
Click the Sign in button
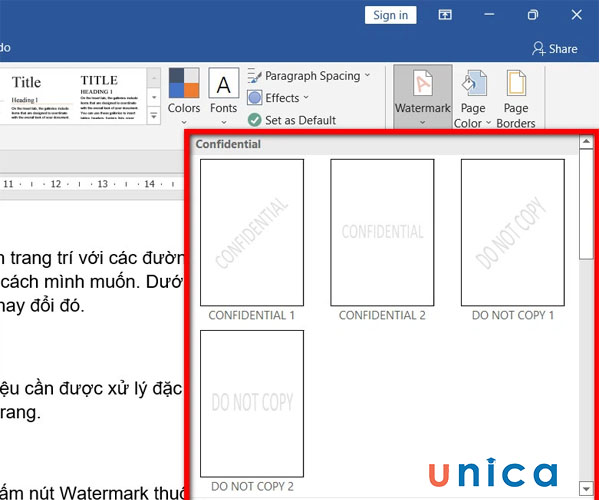click(x=390, y=15)
